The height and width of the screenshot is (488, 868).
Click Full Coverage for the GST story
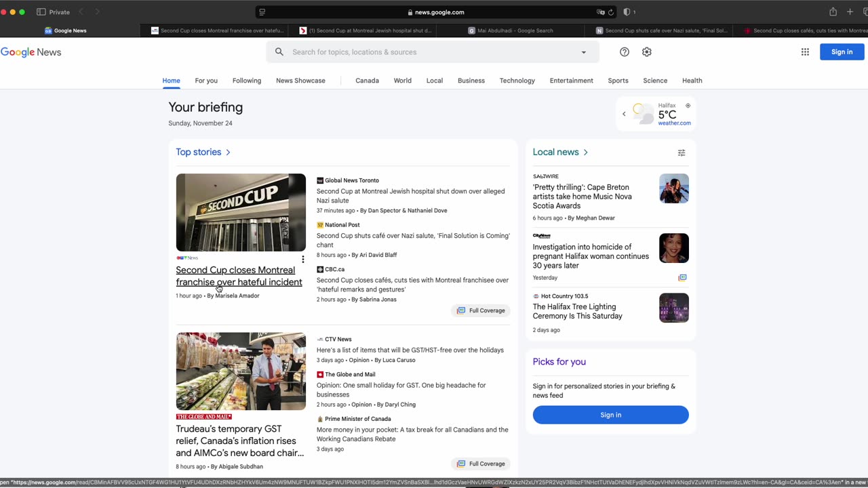[481, 464]
